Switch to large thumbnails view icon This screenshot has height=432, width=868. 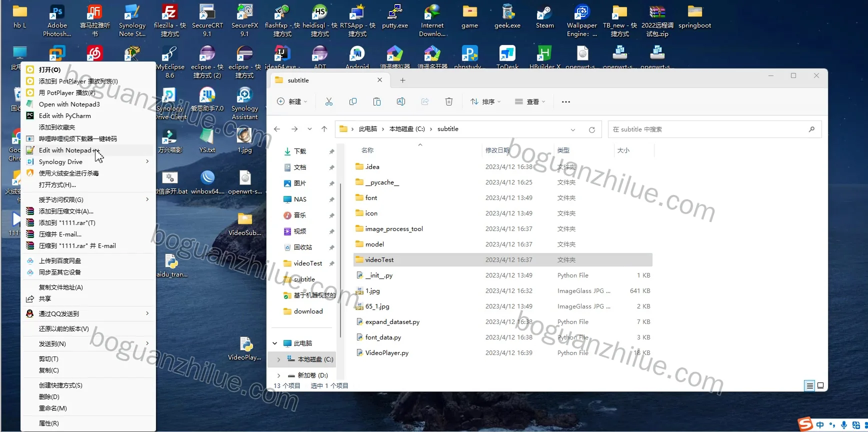[820, 385]
